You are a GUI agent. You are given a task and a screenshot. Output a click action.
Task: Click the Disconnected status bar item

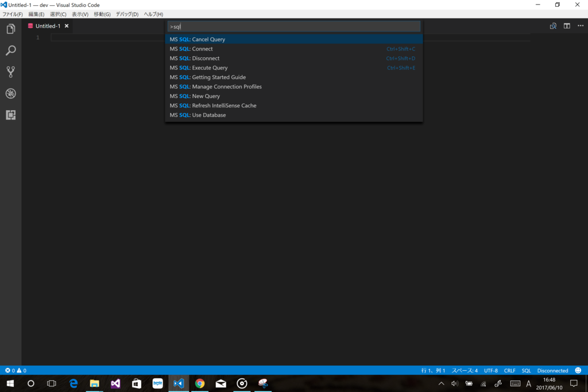click(552, 370)
